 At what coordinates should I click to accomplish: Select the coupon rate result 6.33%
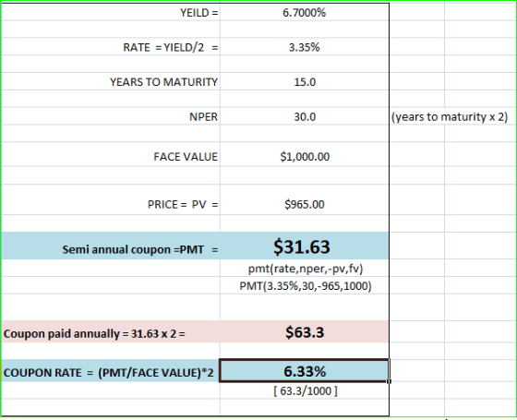305,371
